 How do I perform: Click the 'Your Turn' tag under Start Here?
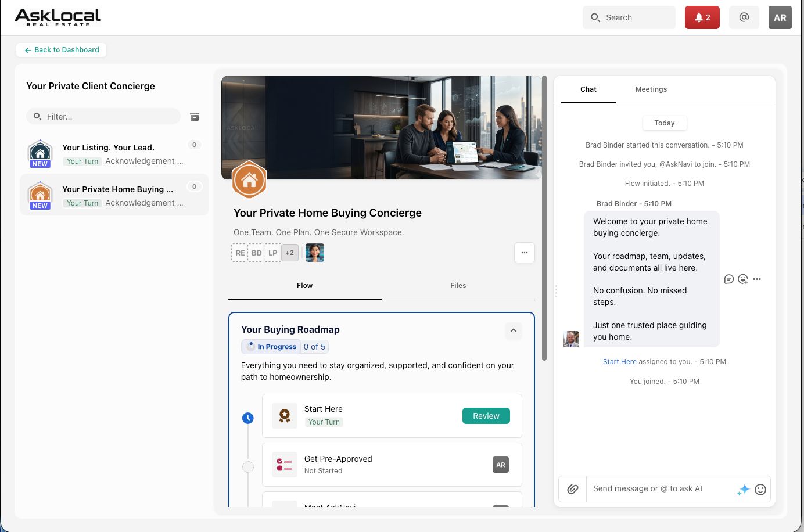pyautogui.click(x=324, y=422)
